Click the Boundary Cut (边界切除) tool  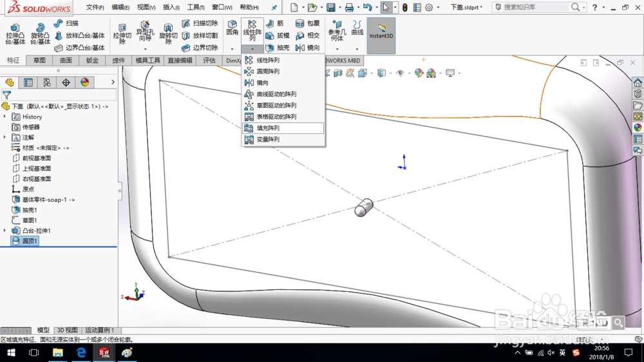200,48
